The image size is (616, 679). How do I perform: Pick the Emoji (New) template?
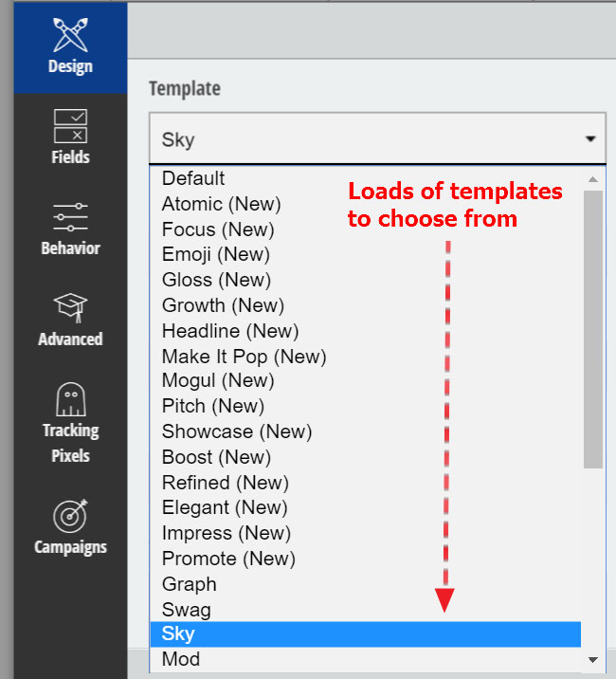[x=215, y=254]
